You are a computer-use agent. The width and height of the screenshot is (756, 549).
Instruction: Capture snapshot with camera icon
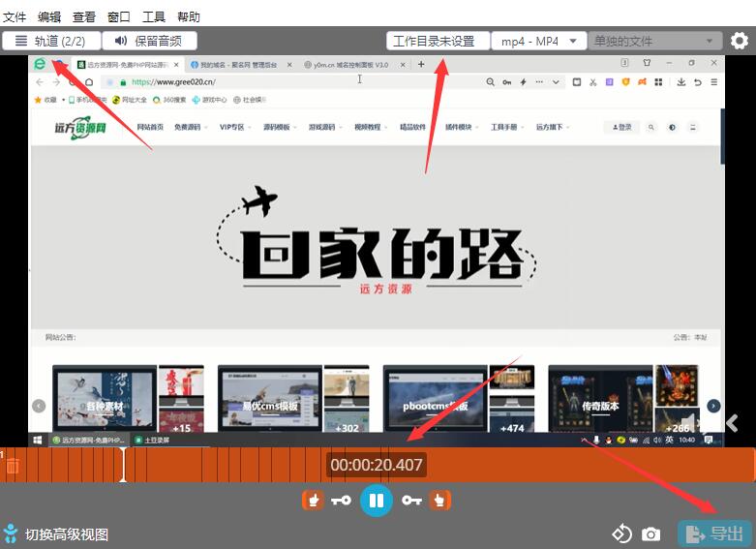pos(651,534)
